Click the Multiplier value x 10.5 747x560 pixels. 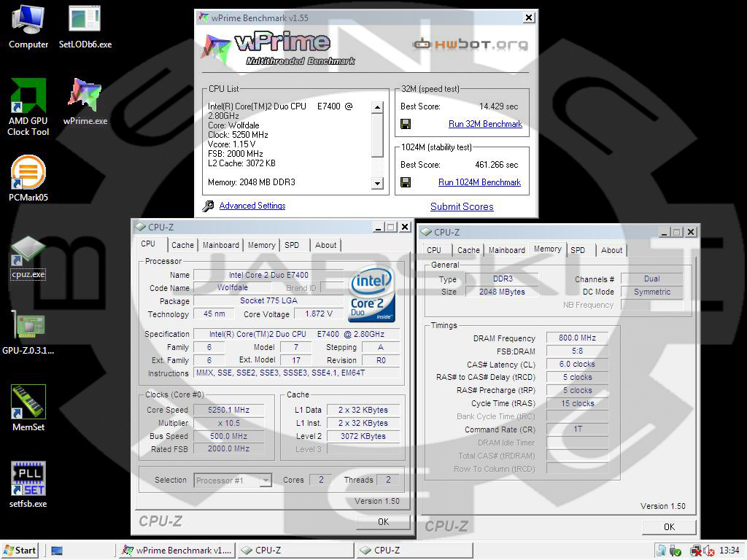point(228,423)
